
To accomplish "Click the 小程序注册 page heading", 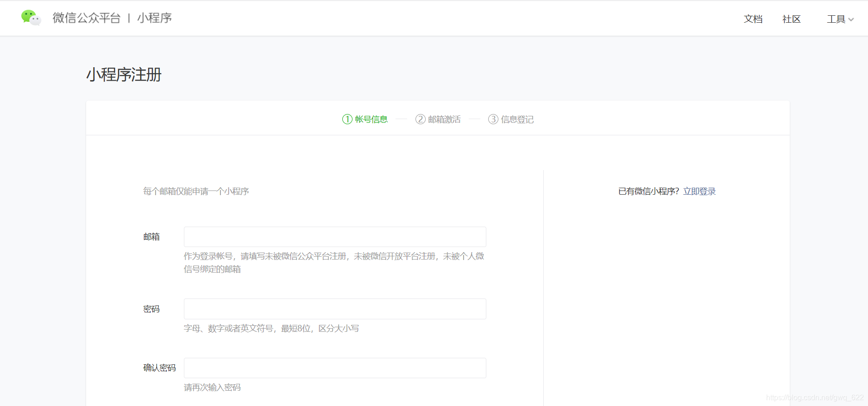I will pos(124,75).
